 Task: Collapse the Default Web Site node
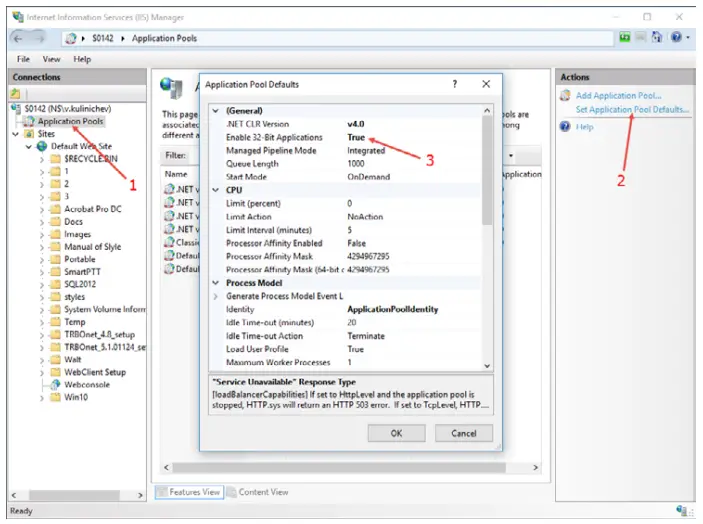pos(29,147)
